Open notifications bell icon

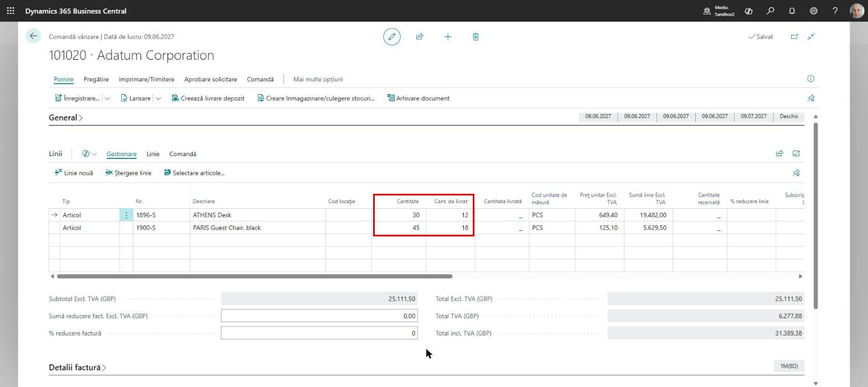[792, 11]
